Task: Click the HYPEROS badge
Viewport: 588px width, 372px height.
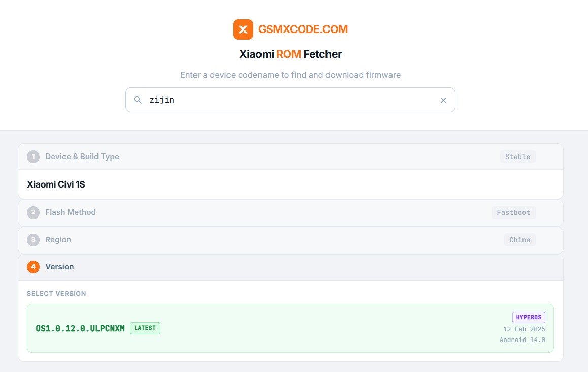Action: click(529, 317)
